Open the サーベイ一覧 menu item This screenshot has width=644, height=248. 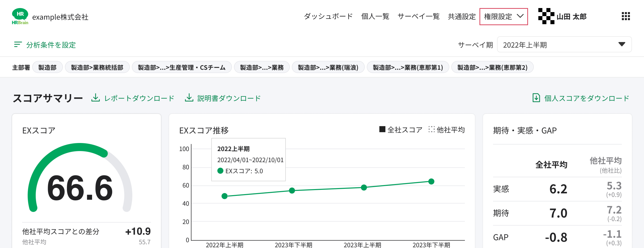[x=418, y=16]
